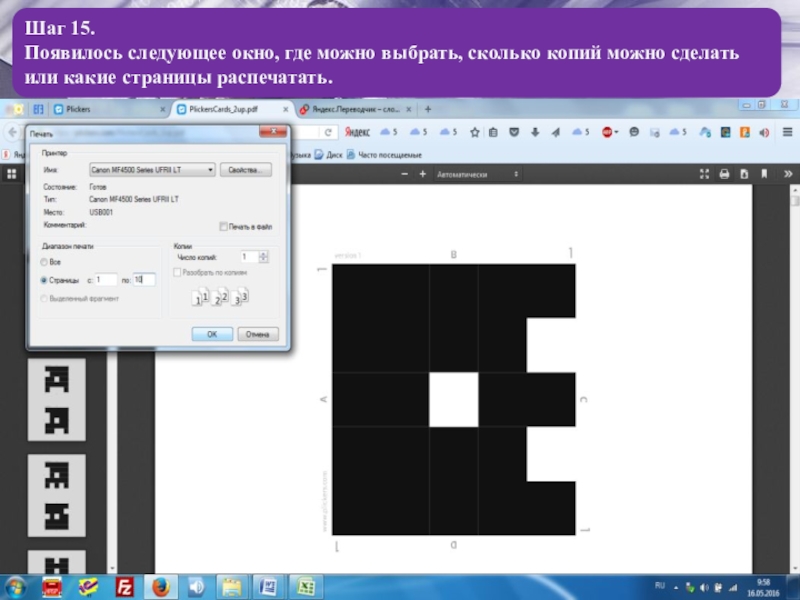Zoom in with the plus button

coord(422,174)
